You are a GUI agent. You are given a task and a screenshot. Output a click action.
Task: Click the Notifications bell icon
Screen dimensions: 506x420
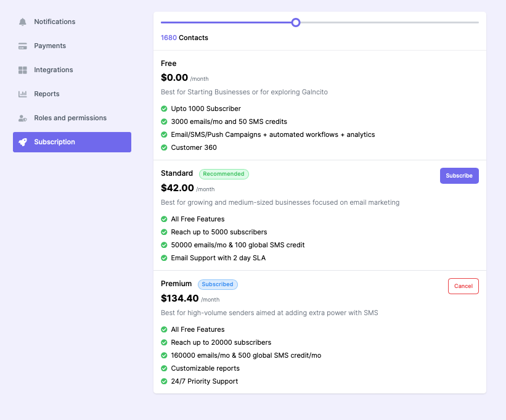pos(23,22)
